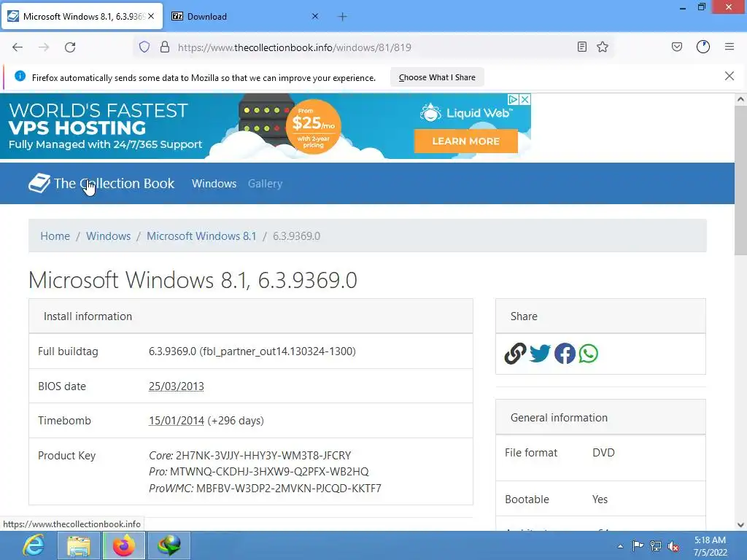
Task: Close the Microsoft Windows 8.1 tab
Action: [151, 16]
